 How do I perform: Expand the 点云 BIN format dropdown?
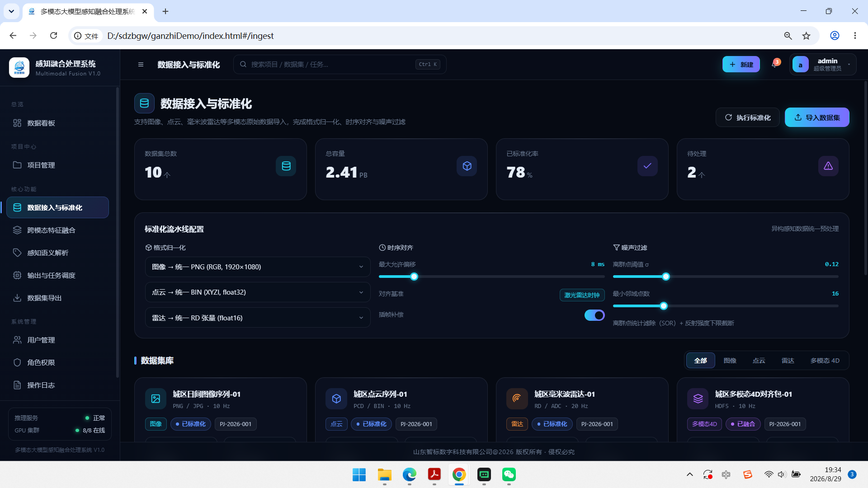[257, 292]
